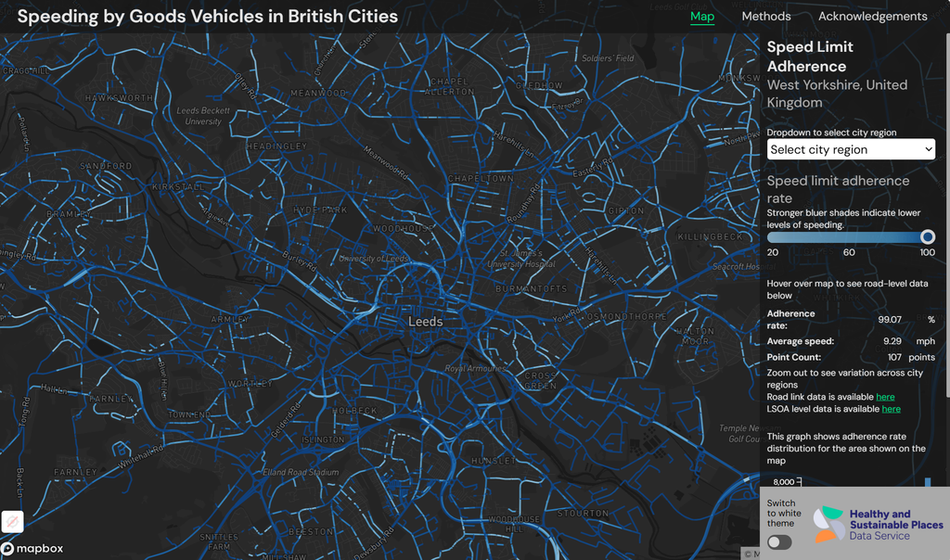
Task: Click the Burmantofts label on the map
Action: (532, 288)
